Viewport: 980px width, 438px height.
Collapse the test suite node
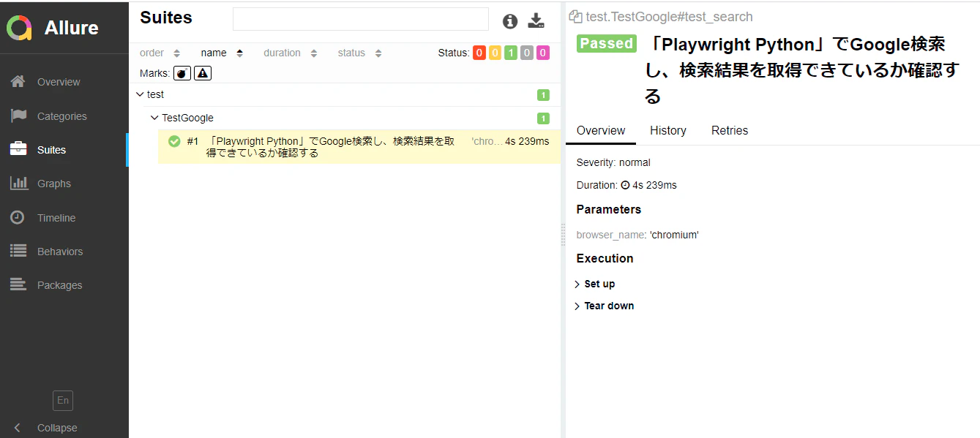(x=140, y=94)
